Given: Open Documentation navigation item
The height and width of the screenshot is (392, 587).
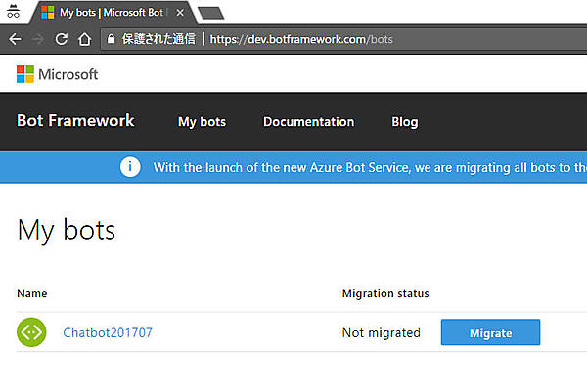Looking at the screenshot, I should pyautogui.click(x=309, y=122).
